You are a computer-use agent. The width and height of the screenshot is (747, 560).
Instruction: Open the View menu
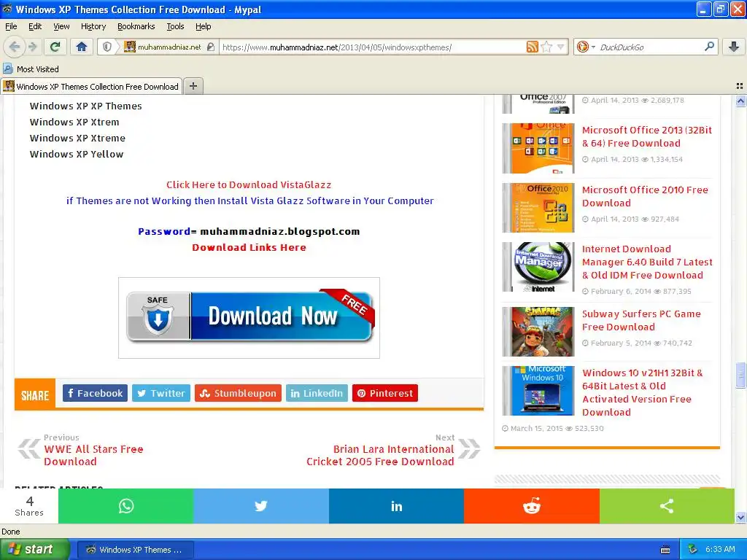[61, 26]
